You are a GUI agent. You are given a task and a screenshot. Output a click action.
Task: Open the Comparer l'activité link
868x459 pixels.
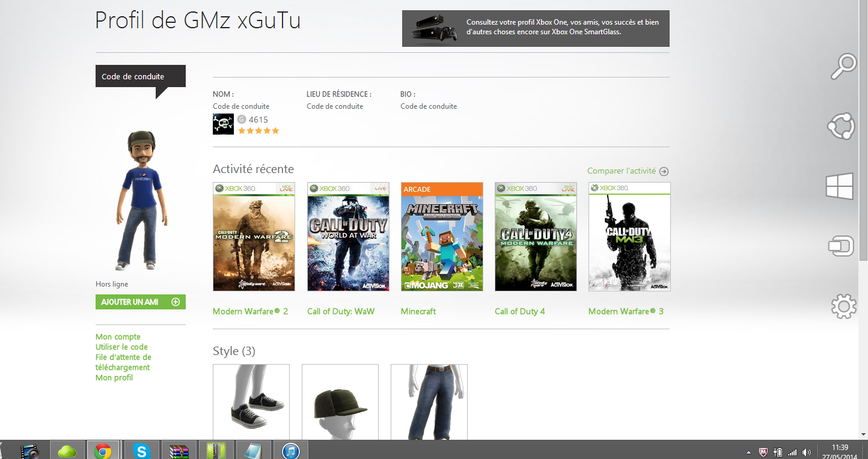point(622,171)
